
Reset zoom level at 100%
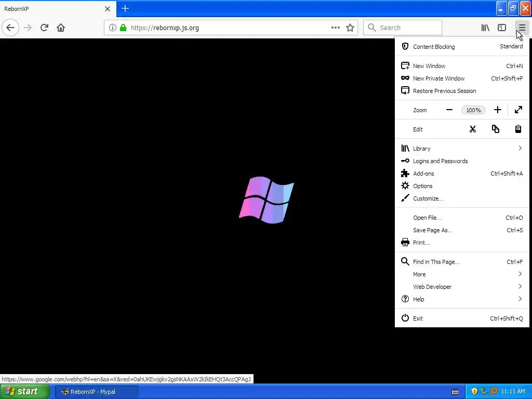click(x=473, y=110)
